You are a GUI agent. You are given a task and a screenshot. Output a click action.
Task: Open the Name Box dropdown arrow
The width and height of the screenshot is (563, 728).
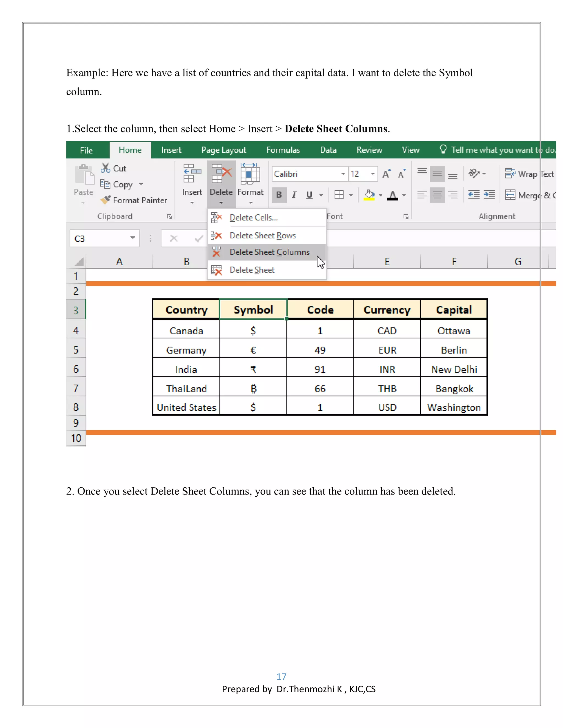click(133, 238)
